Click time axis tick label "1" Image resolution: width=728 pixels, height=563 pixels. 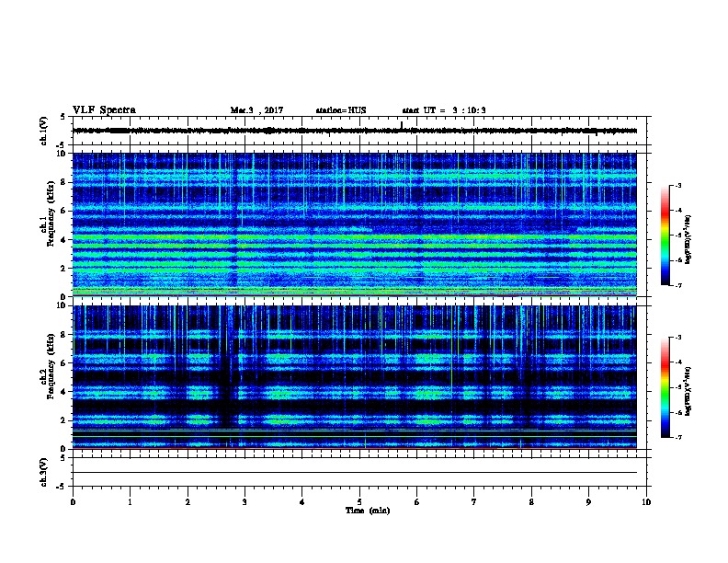click(x=130, y=502)
